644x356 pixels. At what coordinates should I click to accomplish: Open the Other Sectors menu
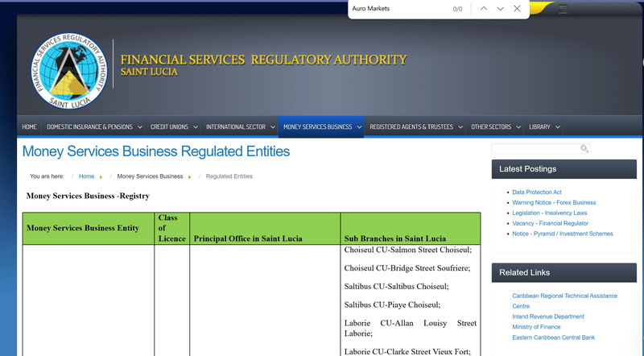click(491, 126)
